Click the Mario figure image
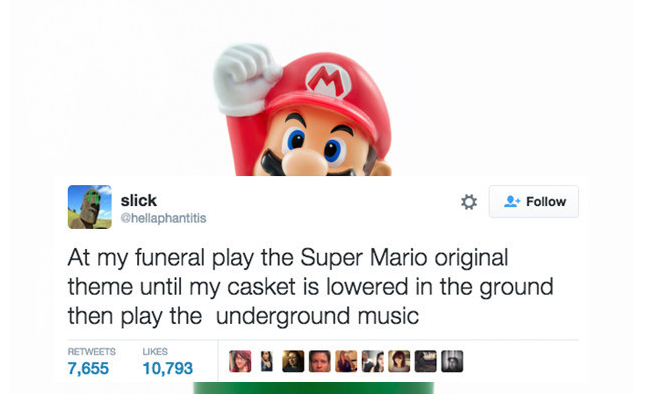The width and height of the screenshot is (661, 400). click(303, 110)
